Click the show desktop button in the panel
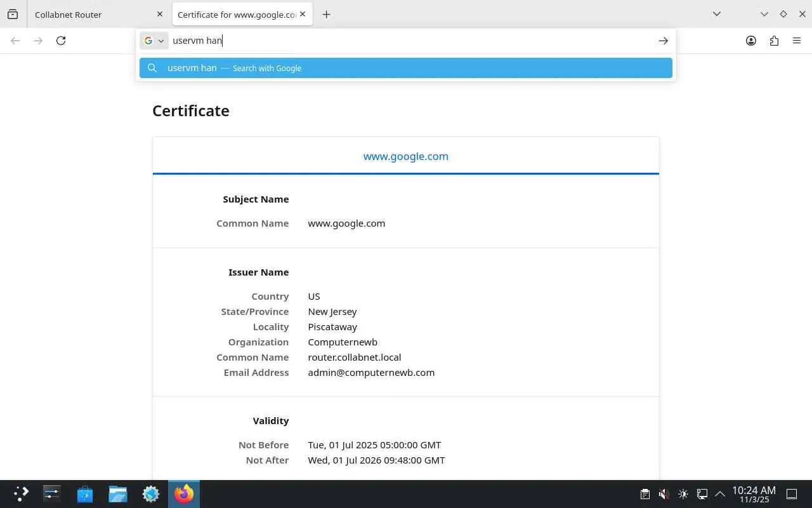Viewport: 812px width, 508px height. (x=792, y=494)
